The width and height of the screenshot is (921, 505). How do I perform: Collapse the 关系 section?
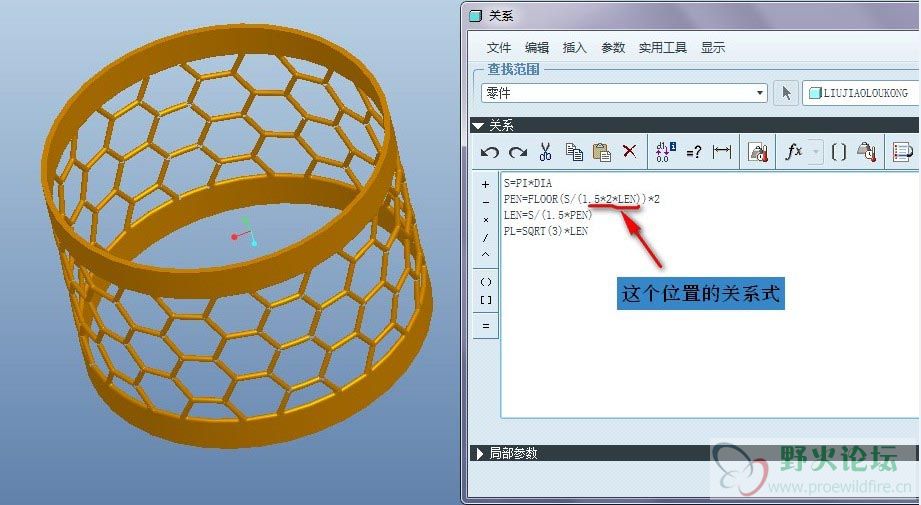[x=478, y=126]
